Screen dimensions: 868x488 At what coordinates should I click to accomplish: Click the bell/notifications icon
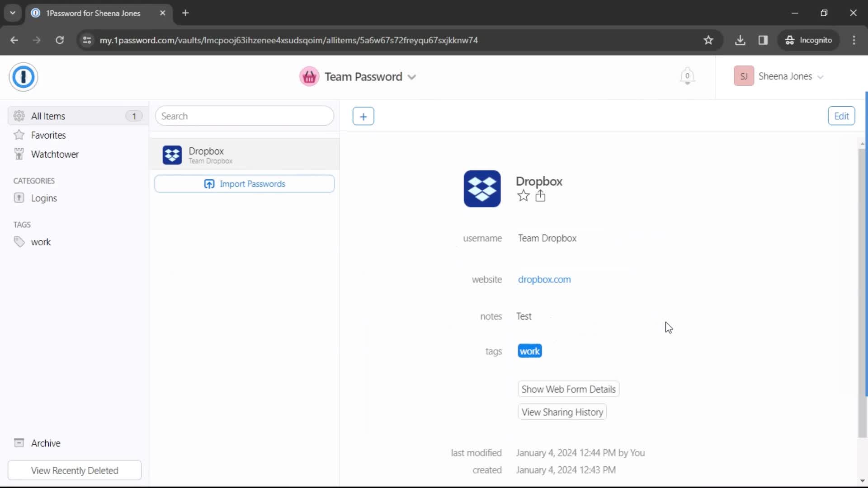[687, 76]
